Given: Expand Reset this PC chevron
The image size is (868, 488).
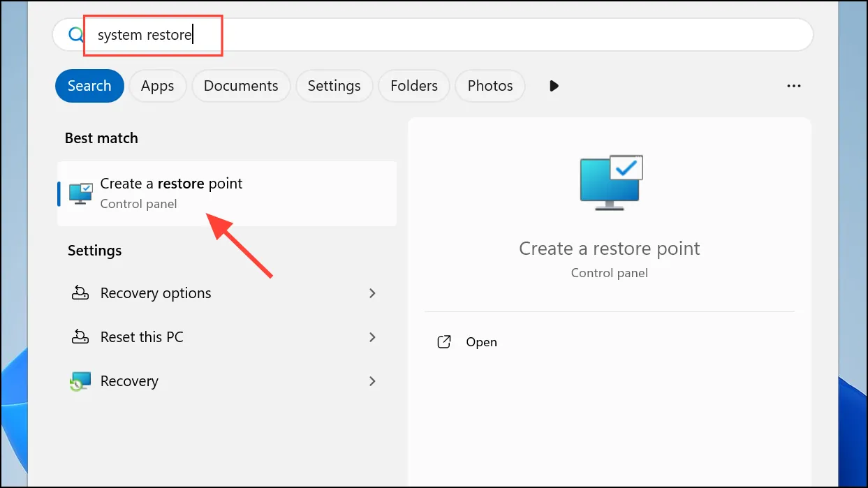Looking at the screenshot, I should (372, 337).
